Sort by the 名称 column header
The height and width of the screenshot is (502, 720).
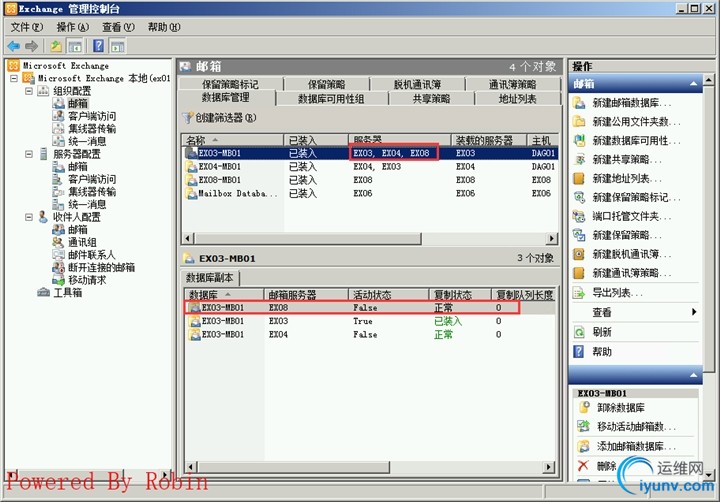[232, 140]
